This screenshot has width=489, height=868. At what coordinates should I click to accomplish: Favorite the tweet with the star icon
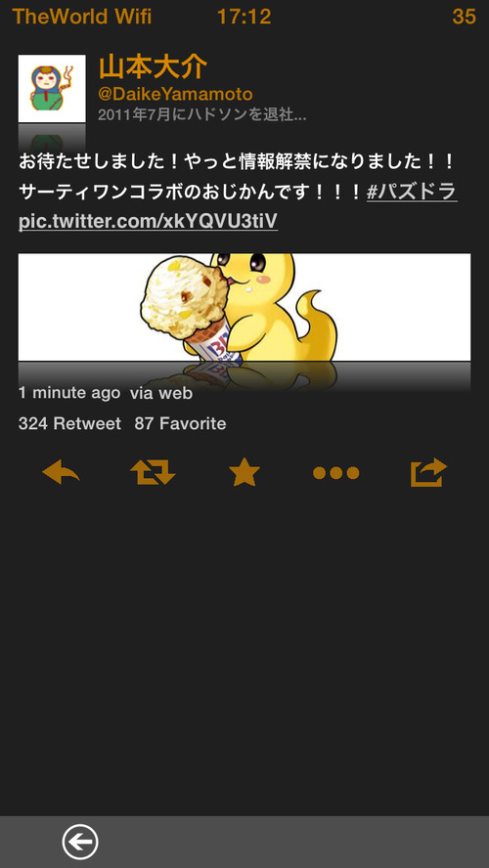tap(244, 472)
